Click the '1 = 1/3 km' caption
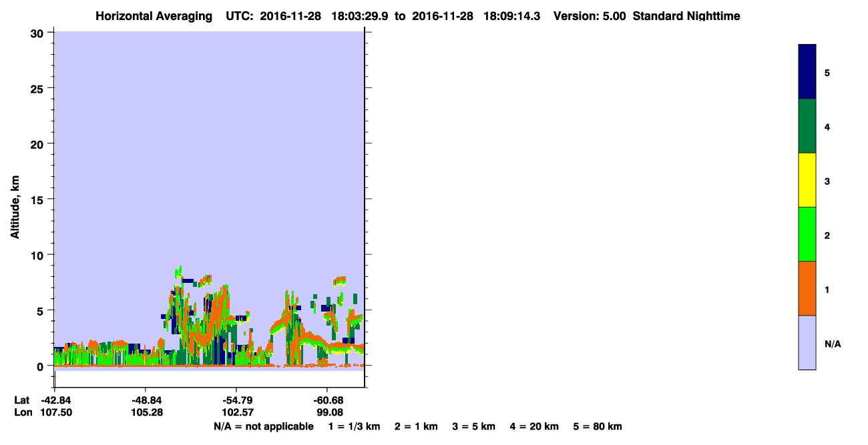Viewport: 868px width, 445px height. point(354,426)
